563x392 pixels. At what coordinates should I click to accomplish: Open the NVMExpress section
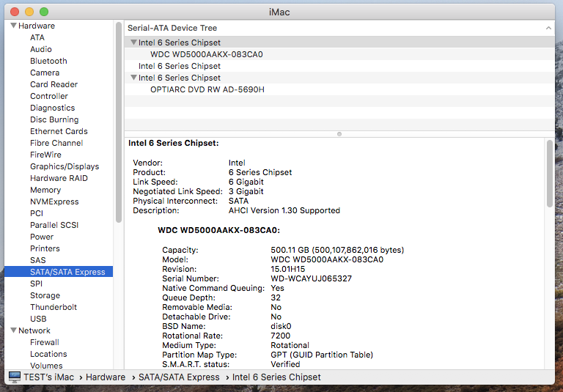[x=54, y=201]
